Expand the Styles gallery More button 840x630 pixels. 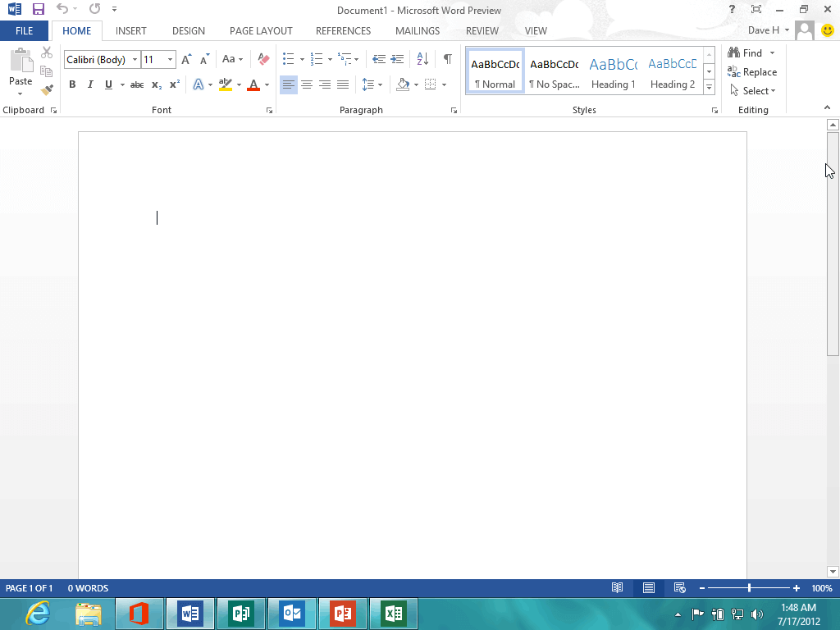(x=709, y=87)
